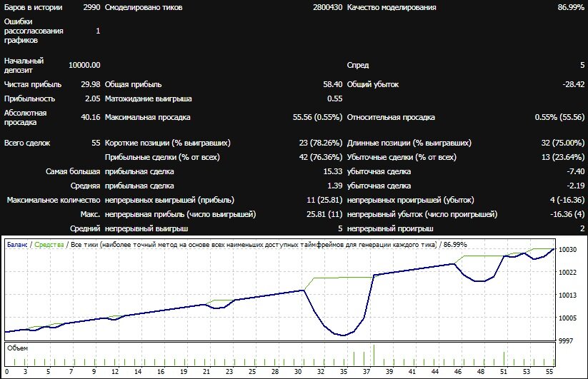Select the gross profit value 58.40

(333, 84)
